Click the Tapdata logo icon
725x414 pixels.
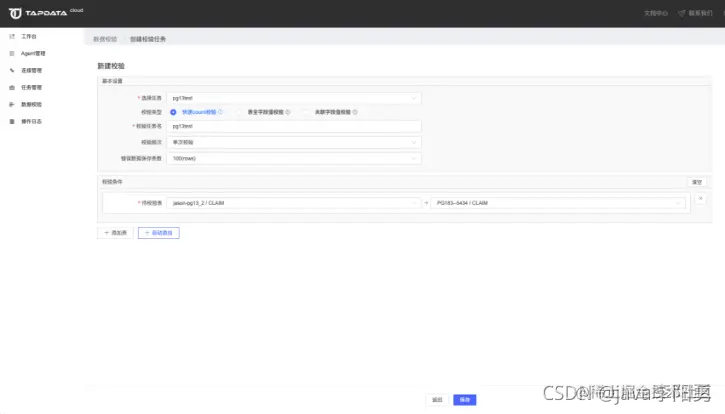(15, 13)
